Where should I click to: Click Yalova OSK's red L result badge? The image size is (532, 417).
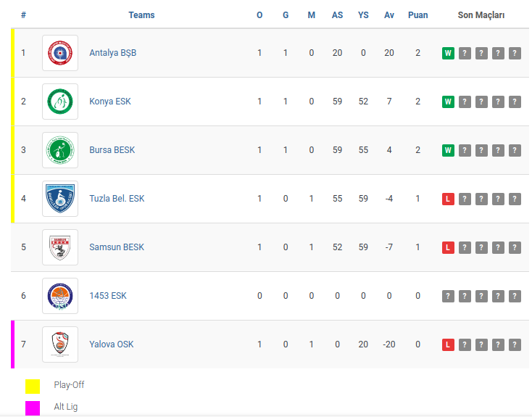click(448, 344)
